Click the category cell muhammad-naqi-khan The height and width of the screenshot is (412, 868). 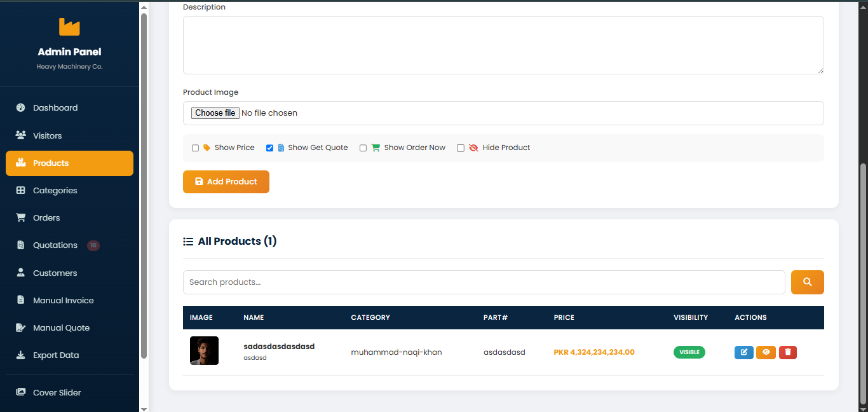click(x=397, y=352)
